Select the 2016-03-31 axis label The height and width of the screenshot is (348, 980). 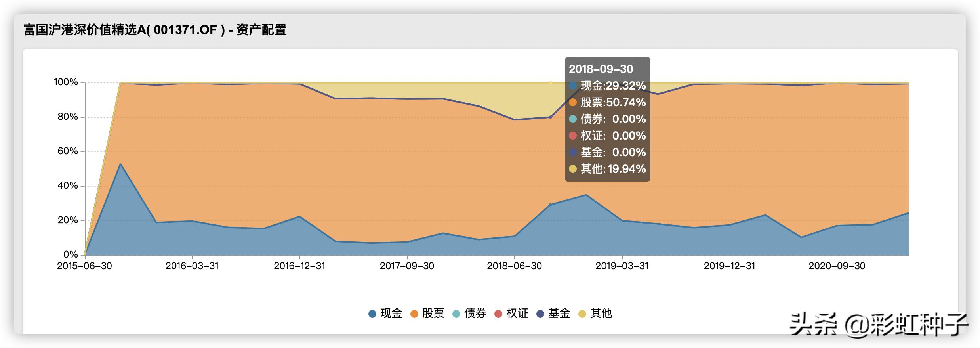(x=192, y=266)
